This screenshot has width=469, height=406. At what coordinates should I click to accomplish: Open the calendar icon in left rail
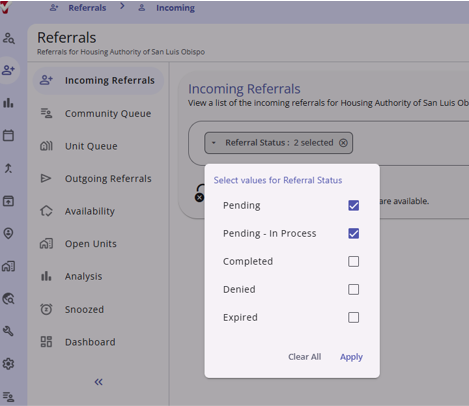pos(8,135)
